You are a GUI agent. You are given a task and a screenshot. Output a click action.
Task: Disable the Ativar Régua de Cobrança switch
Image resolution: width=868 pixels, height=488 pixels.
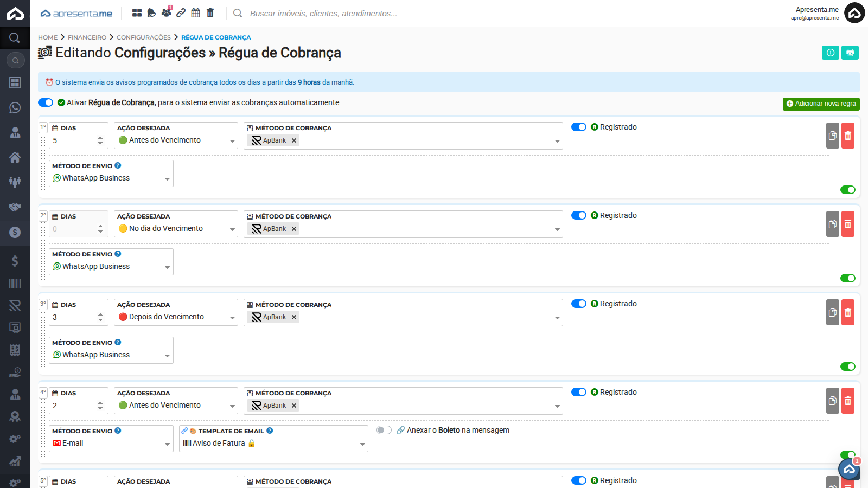coord(46,102)
